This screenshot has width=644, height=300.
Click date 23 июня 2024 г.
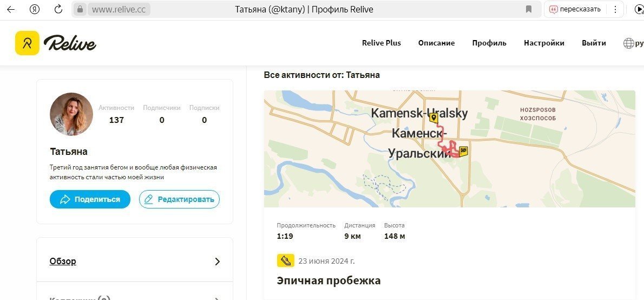pos(326,261)
